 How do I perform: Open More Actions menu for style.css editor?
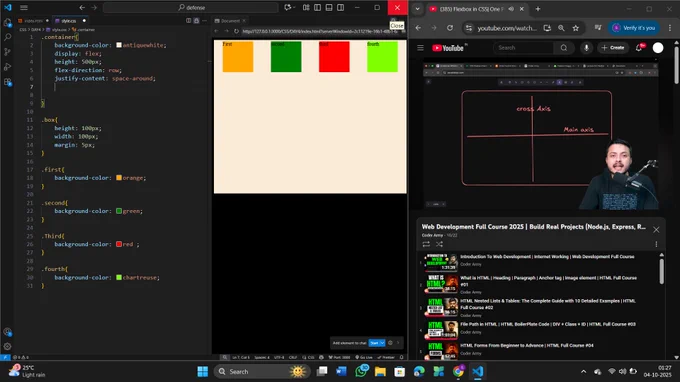(x=204, y=21)
